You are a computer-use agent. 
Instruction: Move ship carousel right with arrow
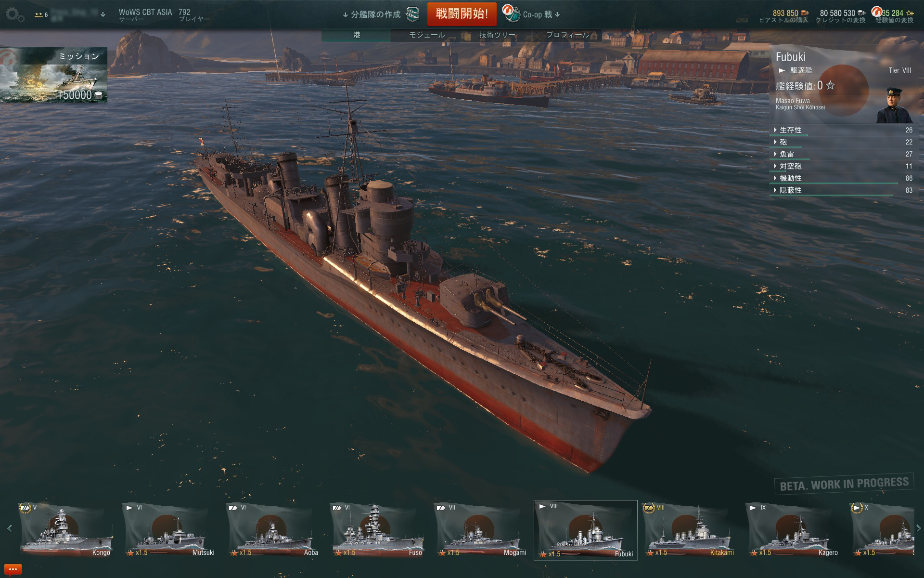(x=918, y=528)
